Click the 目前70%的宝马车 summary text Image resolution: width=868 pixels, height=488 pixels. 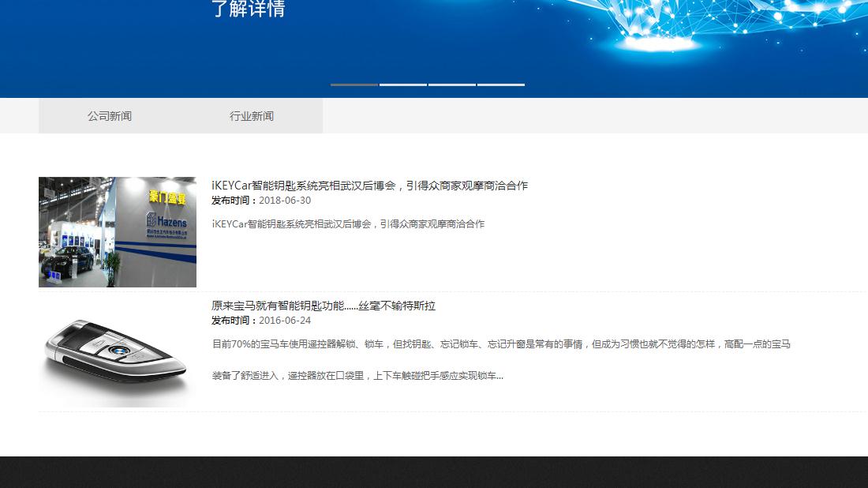(x=501, y=344)
